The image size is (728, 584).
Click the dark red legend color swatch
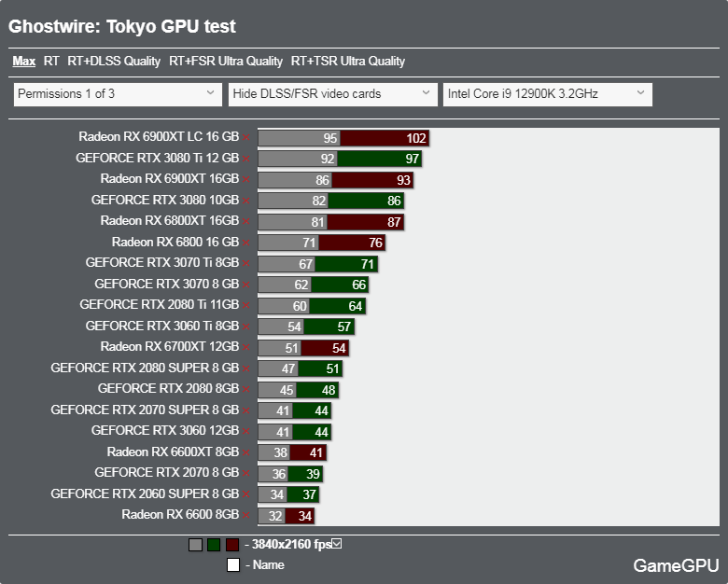pyautogui.click(x=232, y=545)
